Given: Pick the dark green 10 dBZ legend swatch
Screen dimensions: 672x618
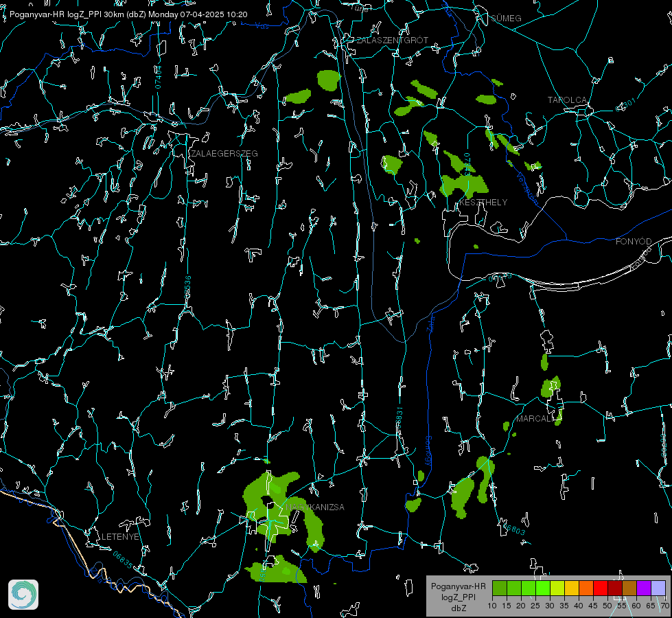Looking at the screenshot, I should pos(500,588).
